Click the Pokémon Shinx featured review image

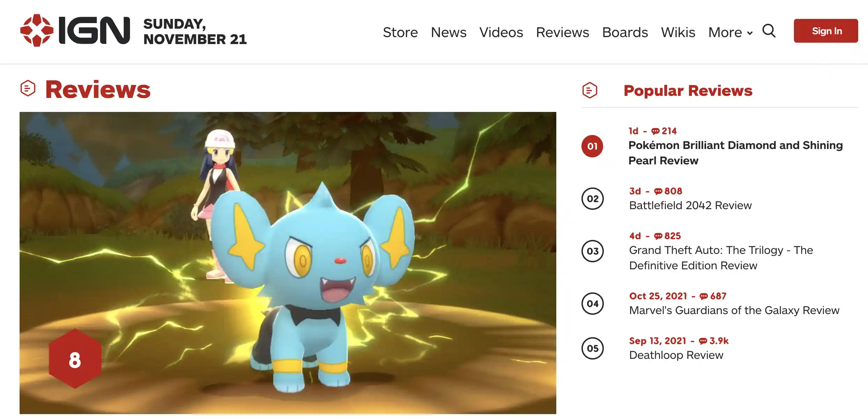[288, 263]
